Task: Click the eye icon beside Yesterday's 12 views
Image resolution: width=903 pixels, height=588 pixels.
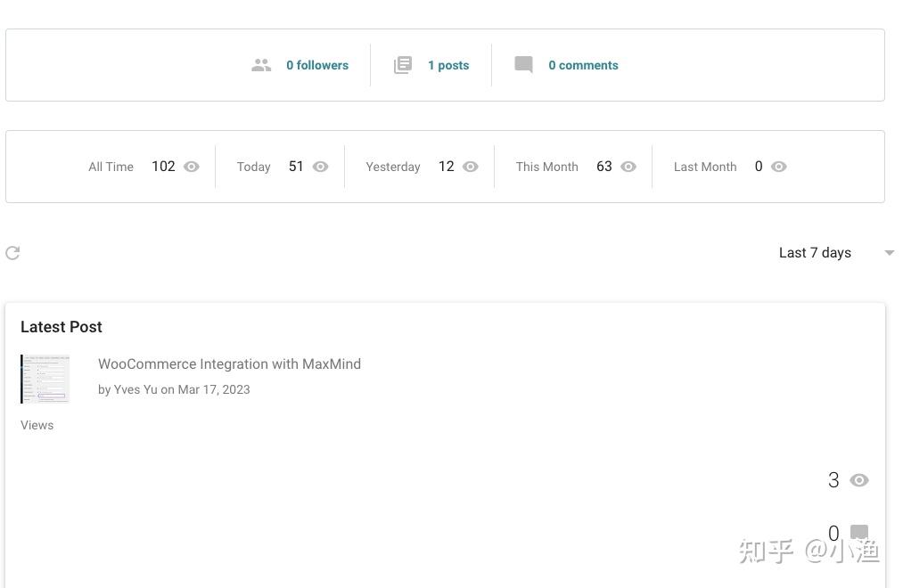Action: coord(471,167)
